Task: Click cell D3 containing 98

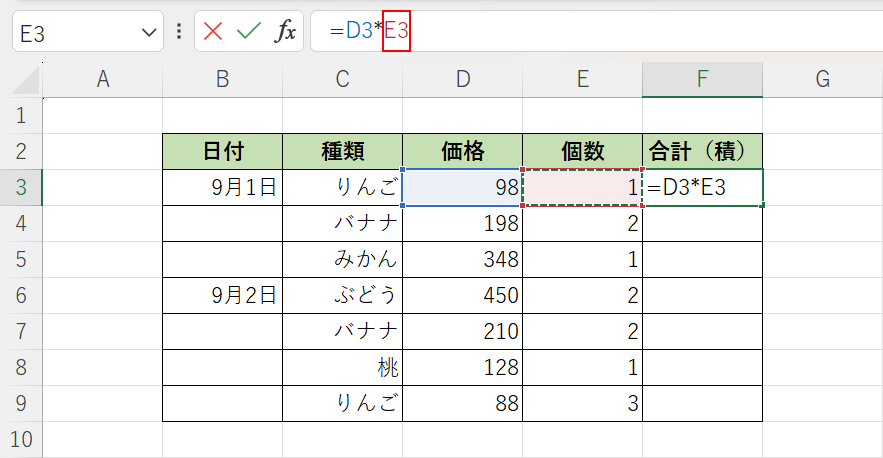Action: 462,187
